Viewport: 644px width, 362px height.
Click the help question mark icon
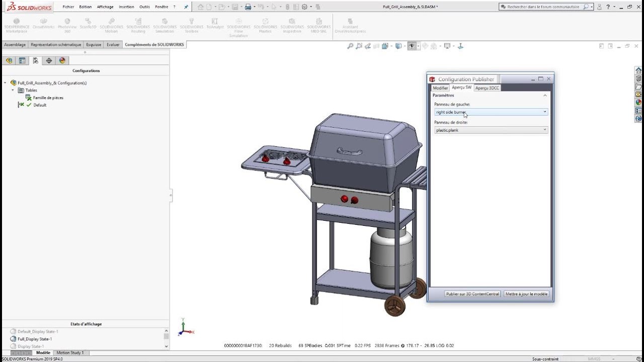(608, 7)
